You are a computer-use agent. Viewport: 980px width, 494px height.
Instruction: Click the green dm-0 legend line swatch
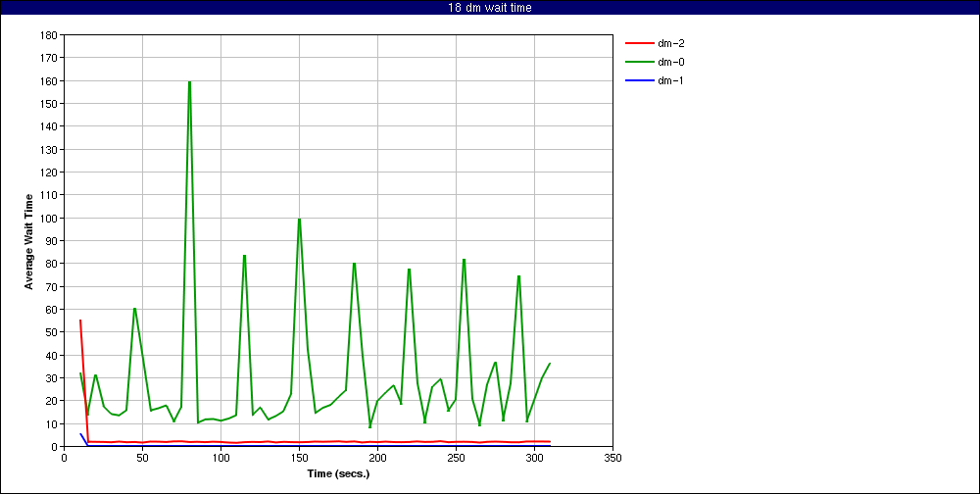coord(638,62)
